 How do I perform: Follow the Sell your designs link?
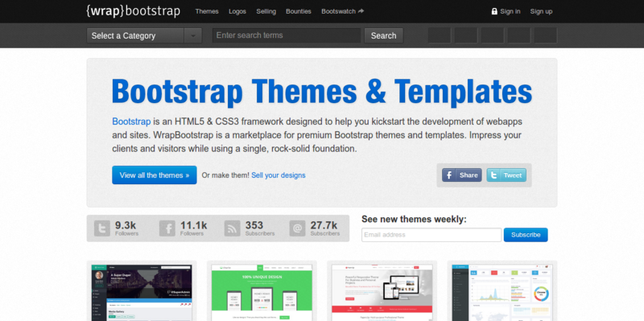coord(279,175)
